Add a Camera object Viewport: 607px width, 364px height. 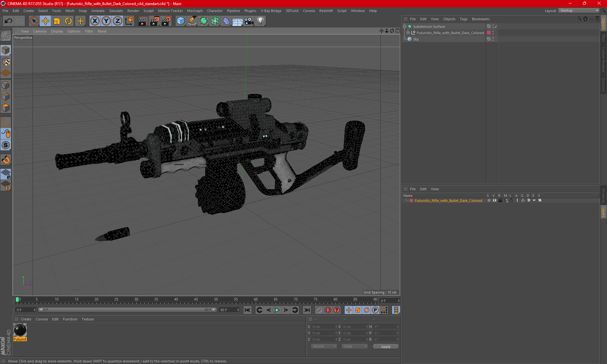coord(249,21)
